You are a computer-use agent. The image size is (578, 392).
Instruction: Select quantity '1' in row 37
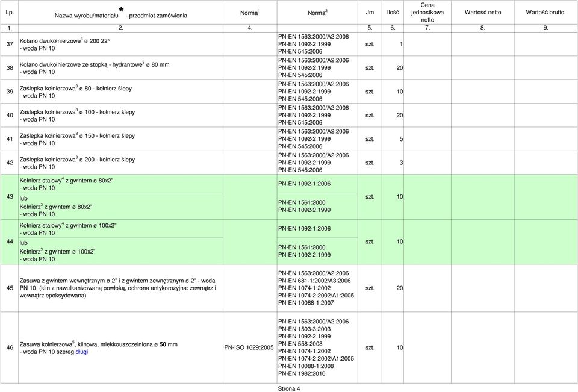click(x=401, y=44)
